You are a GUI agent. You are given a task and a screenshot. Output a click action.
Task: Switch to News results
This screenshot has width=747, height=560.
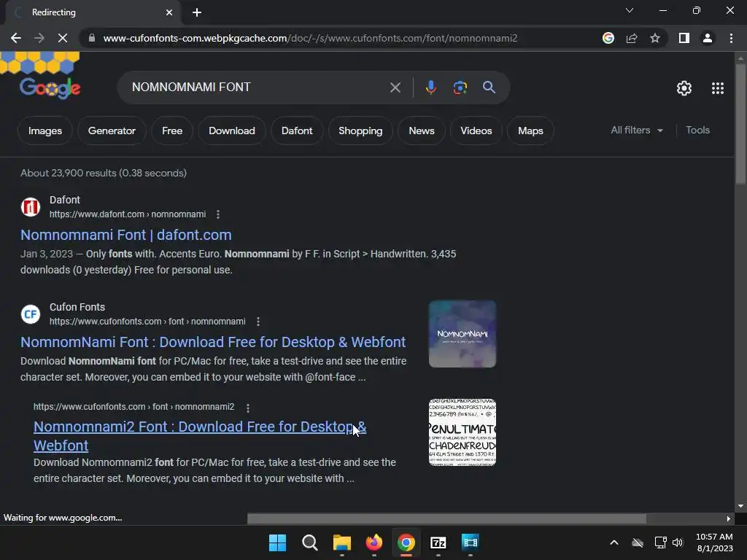(x=422, y=131)
